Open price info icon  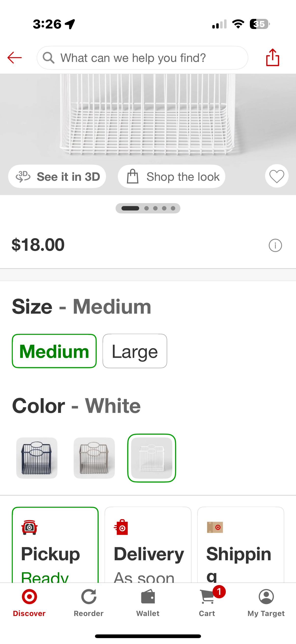pyautogui.click(x=275, y=245)
